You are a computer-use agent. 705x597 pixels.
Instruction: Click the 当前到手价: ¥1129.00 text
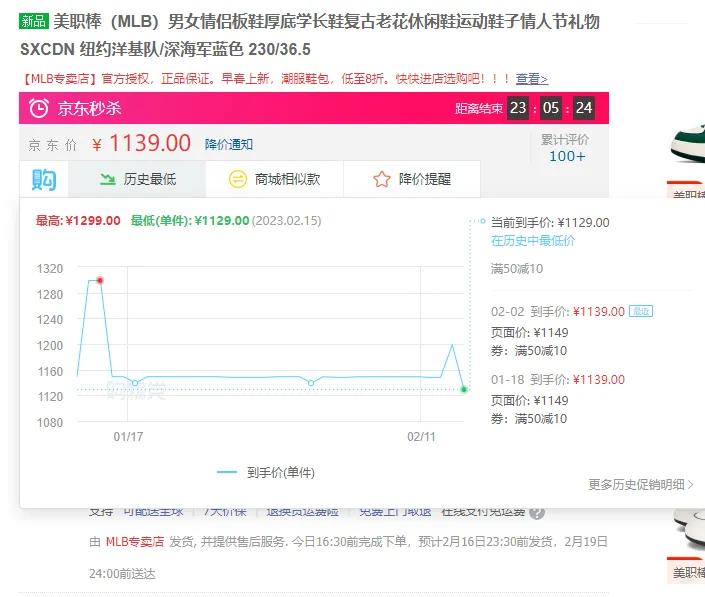point(550,223)
